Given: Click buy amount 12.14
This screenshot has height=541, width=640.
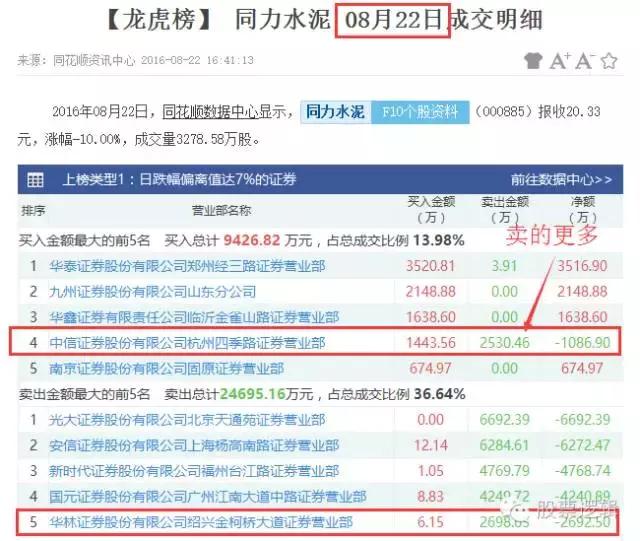Looking at the screenshot, I should tap(431, 445).
